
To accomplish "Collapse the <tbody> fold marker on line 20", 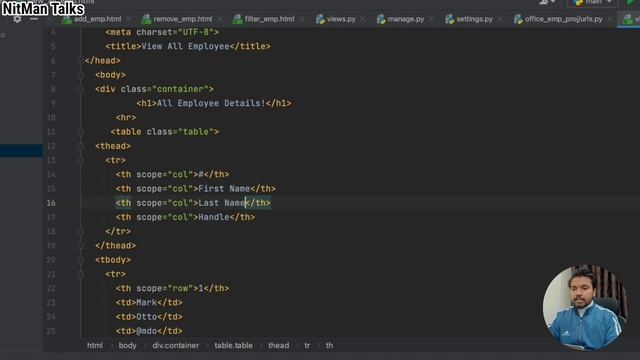I will [x=80, y=260].
